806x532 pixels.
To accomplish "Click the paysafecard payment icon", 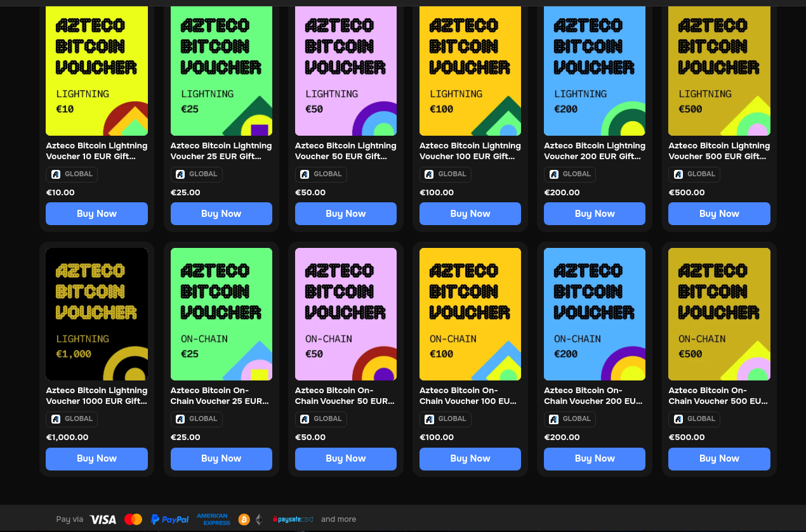I will coord(293,519).
